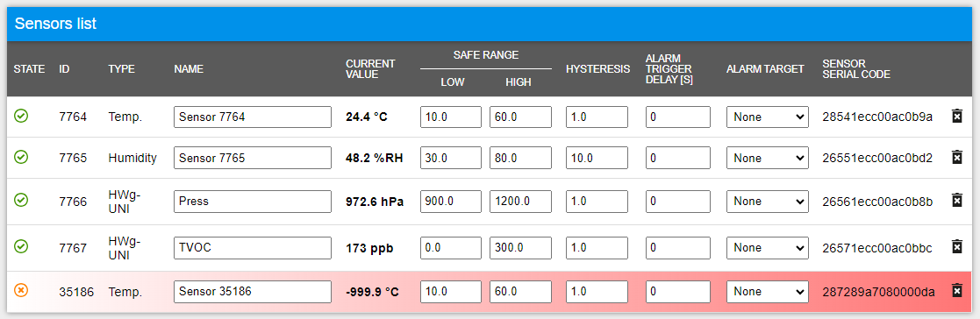980x319 pixels.
Task: Click high safe range of sensor 35186
Action: click(520, 292)
